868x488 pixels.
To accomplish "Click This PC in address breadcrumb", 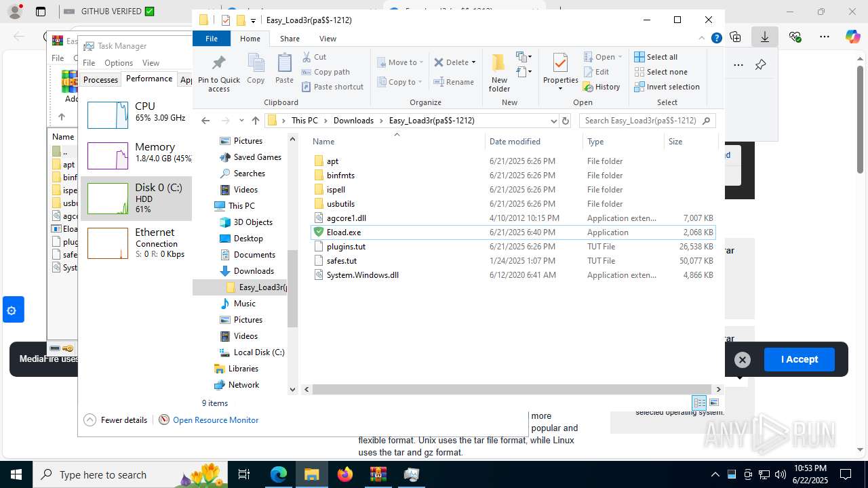I will click(x=304, y=121).
